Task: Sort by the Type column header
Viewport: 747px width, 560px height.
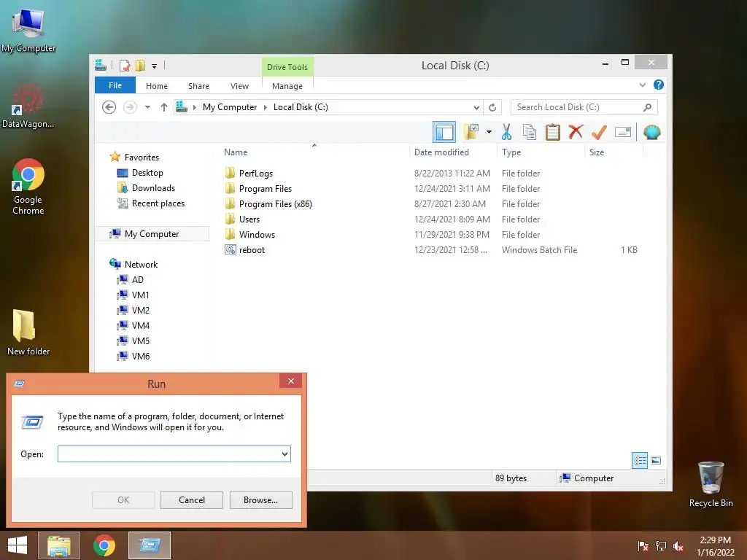Action: coord(511,152)
